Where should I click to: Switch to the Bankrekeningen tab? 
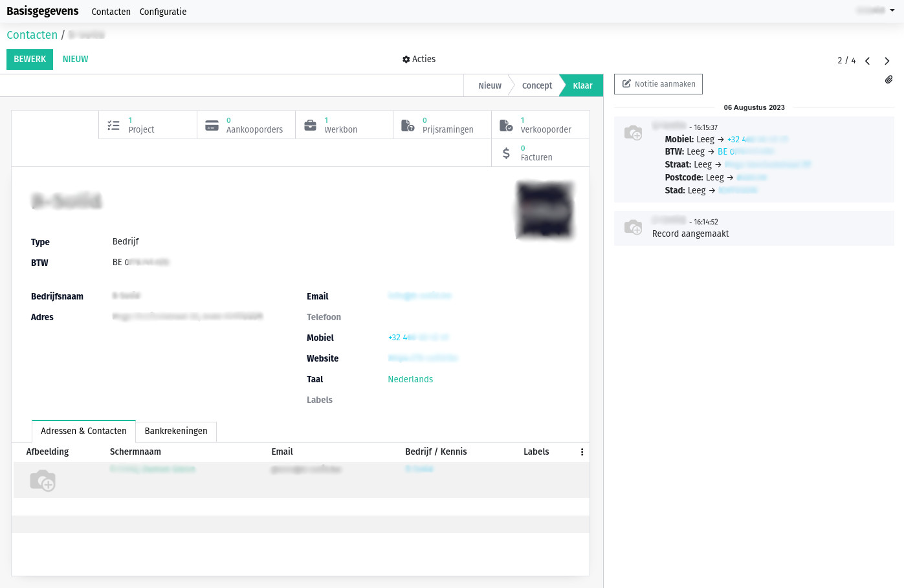click(175, 431)
